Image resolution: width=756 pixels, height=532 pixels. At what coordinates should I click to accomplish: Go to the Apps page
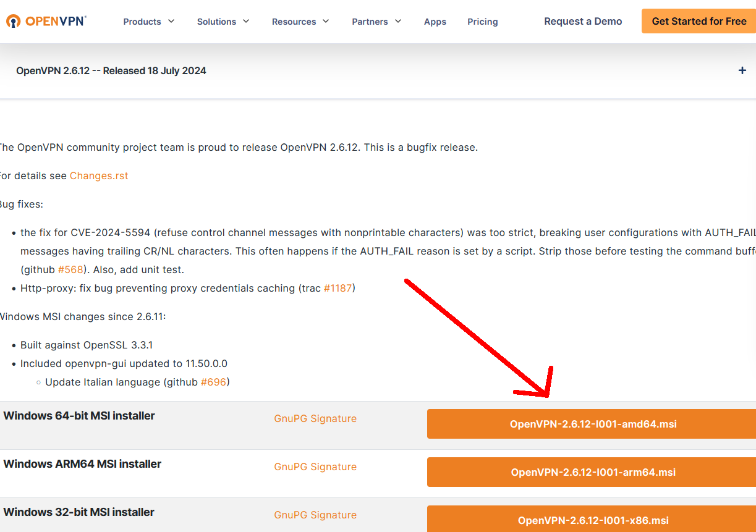[x=435, y=22]
